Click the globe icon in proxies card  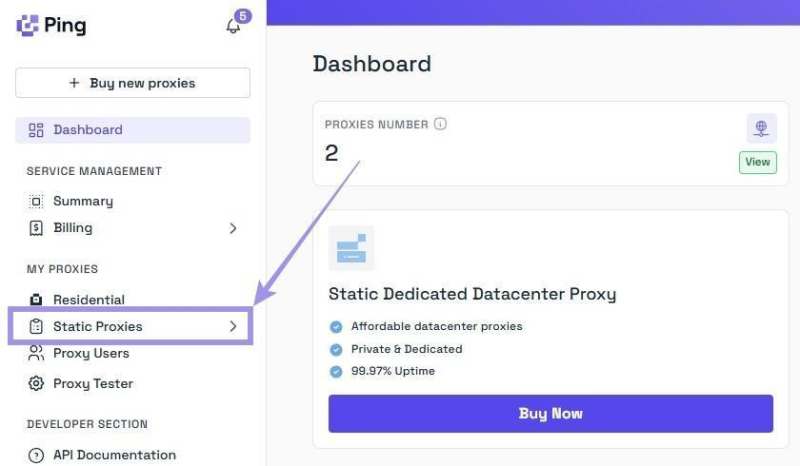click(761, 128)
